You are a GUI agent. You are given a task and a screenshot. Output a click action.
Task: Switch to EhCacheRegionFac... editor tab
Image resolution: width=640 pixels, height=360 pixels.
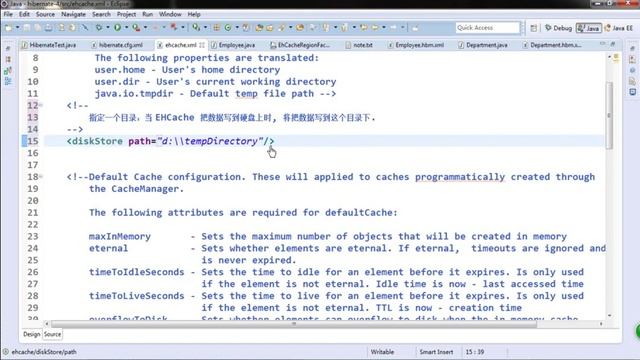300,45
